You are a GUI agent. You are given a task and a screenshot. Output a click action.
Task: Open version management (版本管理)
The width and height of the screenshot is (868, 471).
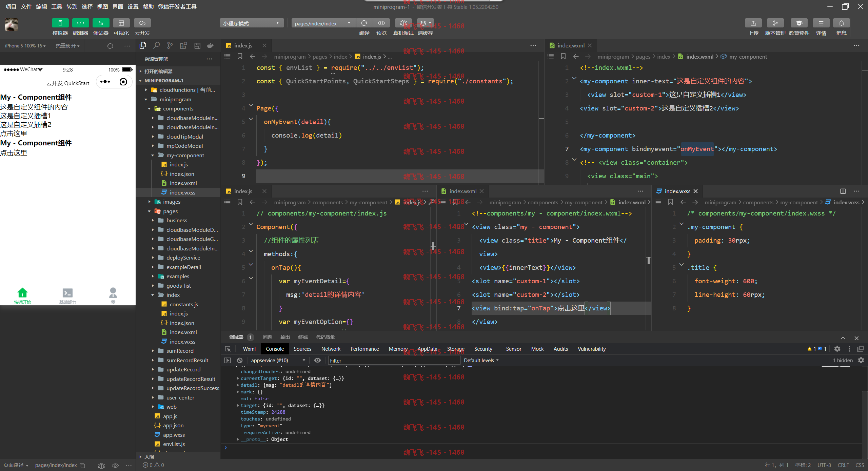coord(775,23)
